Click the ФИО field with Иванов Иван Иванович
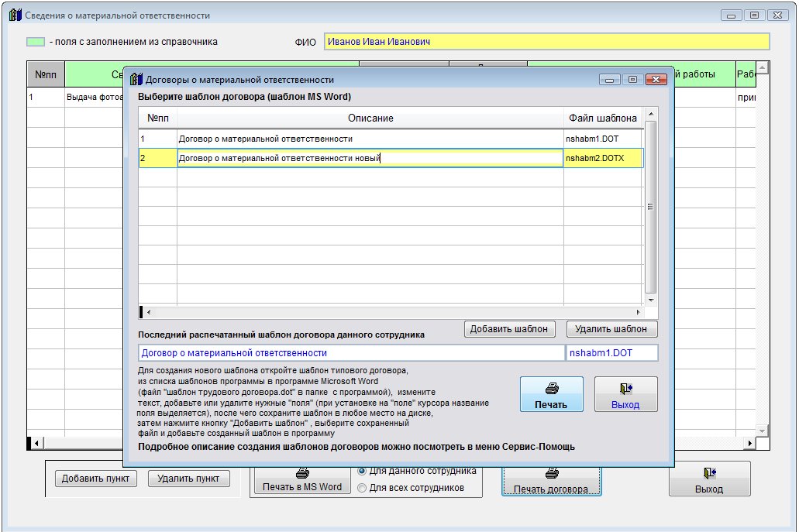Image resolution: width=799 pixels, height=532 pixels. pyautogui.click(x=546, y=42)
